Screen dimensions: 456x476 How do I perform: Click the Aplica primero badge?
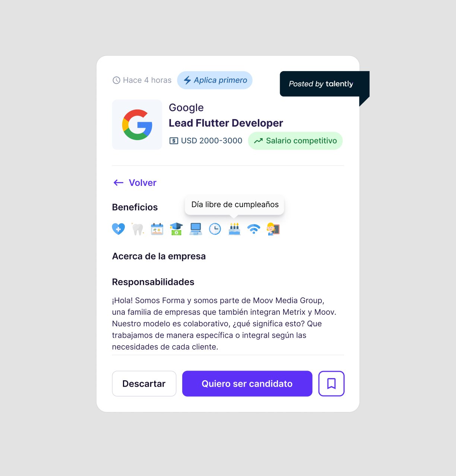[215, 80]
